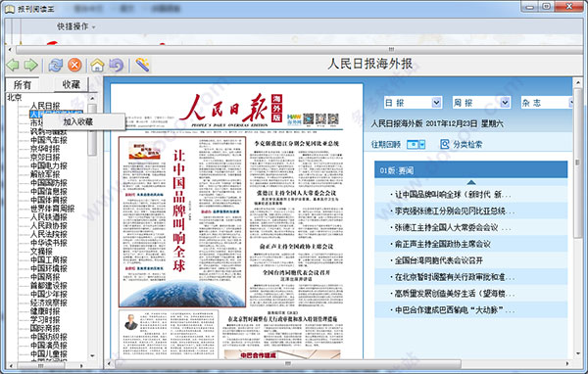Open the 周报 dropdown list
588x374 pixels.
tap(505, 102)
